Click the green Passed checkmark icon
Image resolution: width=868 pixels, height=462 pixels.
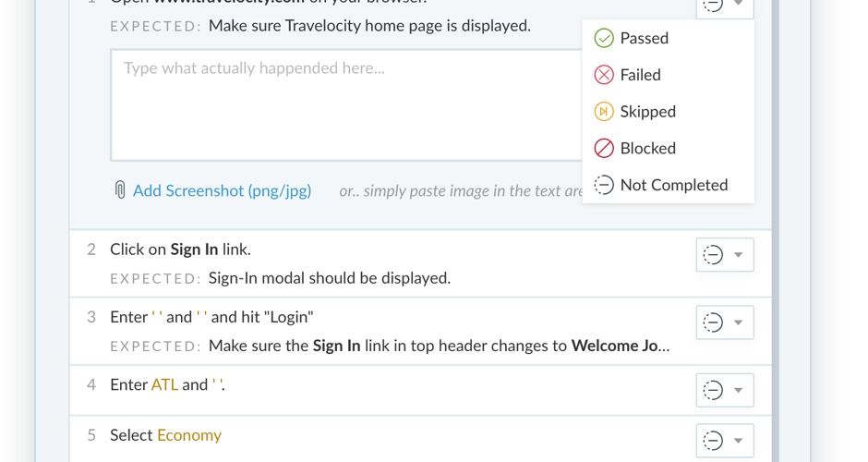click(604, 38)
